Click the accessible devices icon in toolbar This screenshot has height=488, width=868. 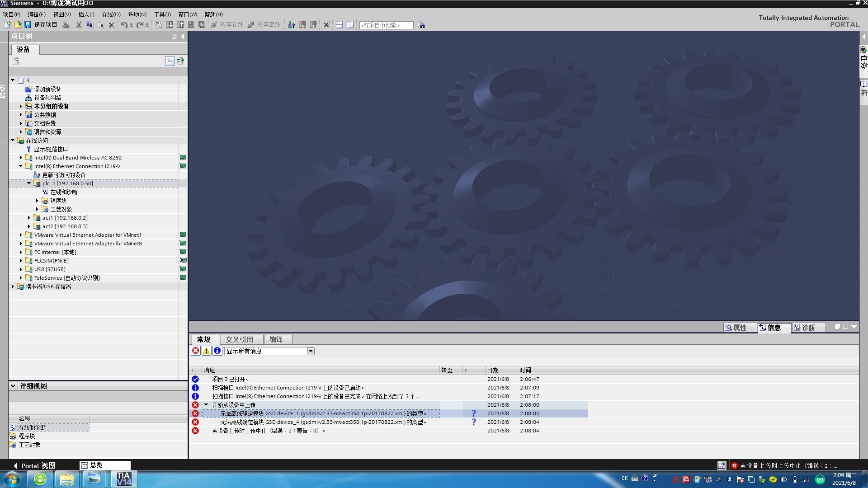click(x=291, y=25)
